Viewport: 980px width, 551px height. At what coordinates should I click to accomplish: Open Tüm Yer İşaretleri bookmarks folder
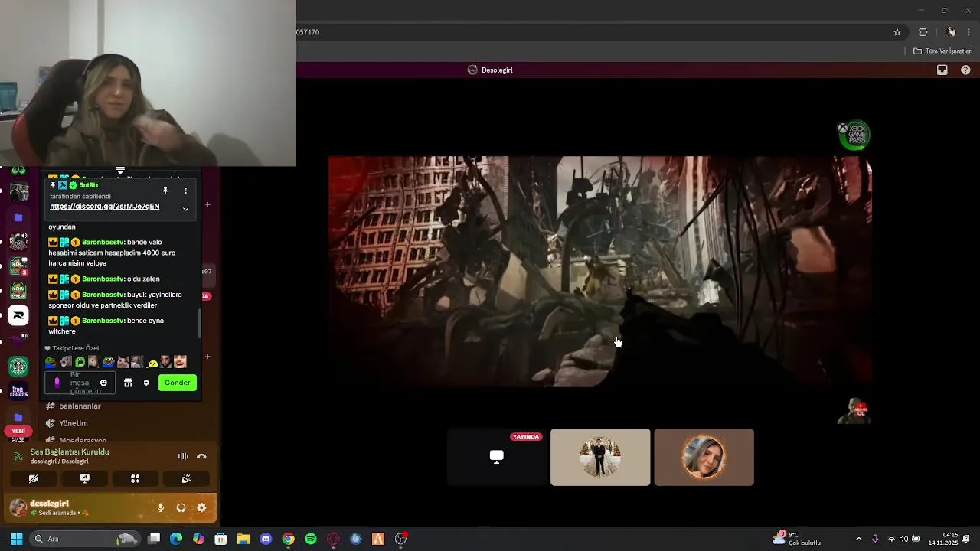[x=942, y=51]
